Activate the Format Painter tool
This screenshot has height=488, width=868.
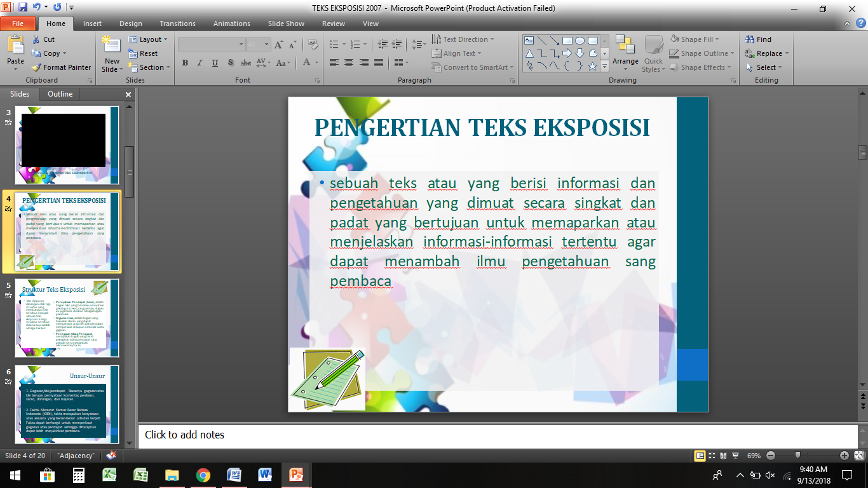62,67
